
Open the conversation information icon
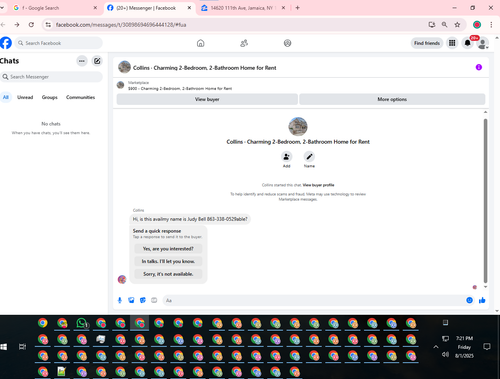click(479, 67)
